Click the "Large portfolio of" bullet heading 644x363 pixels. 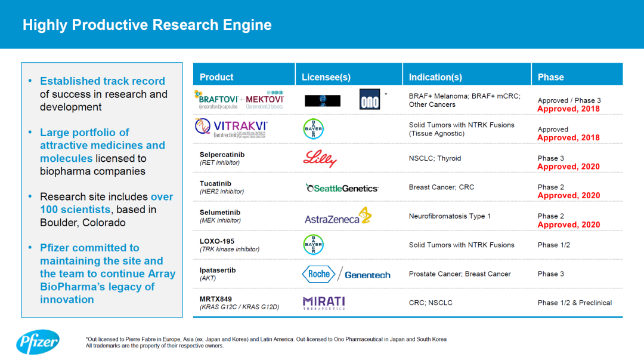click(84, 133)
